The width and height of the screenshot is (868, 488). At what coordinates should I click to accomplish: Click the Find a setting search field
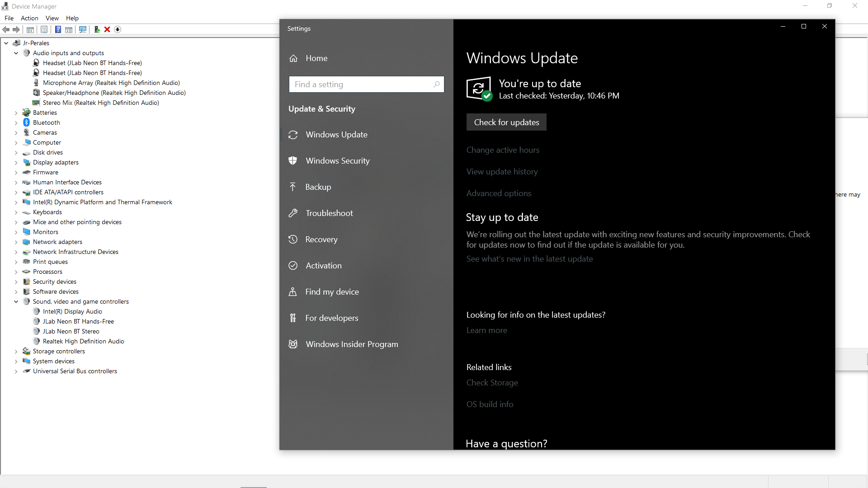(366, 84)
